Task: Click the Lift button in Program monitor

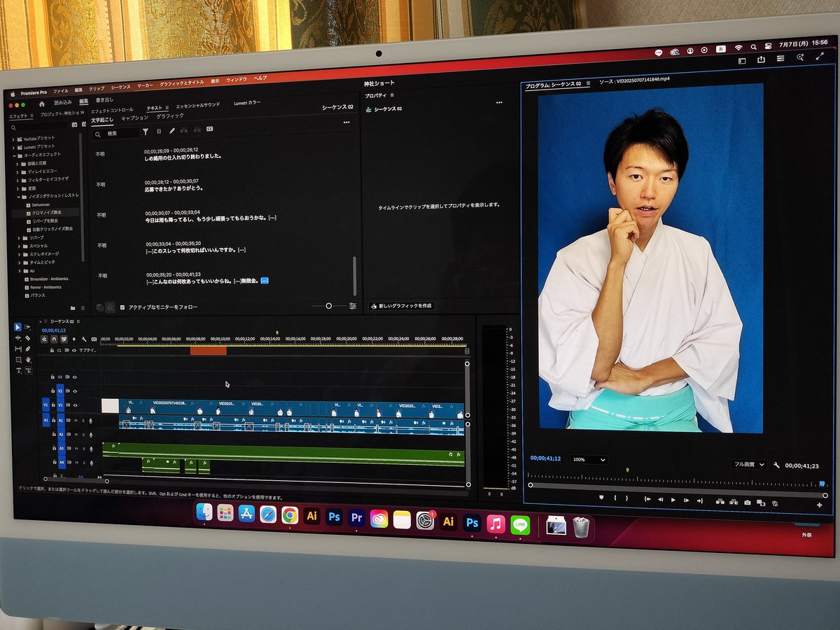Action: pos(720,502)
